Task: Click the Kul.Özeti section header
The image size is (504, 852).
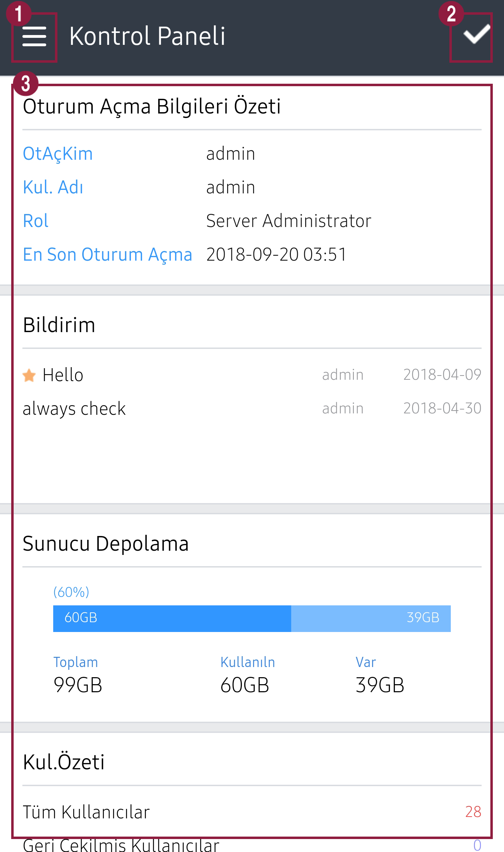Action: pos(64,762)
